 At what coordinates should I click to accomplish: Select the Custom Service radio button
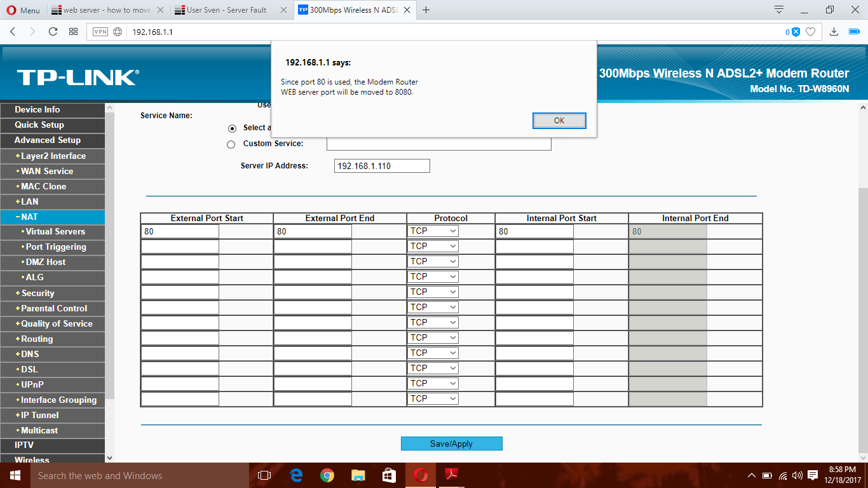tap(231, 144)
